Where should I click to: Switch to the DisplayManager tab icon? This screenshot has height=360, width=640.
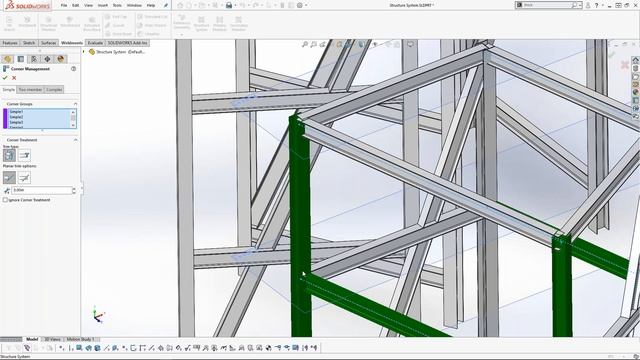click(x=61, y=59)
